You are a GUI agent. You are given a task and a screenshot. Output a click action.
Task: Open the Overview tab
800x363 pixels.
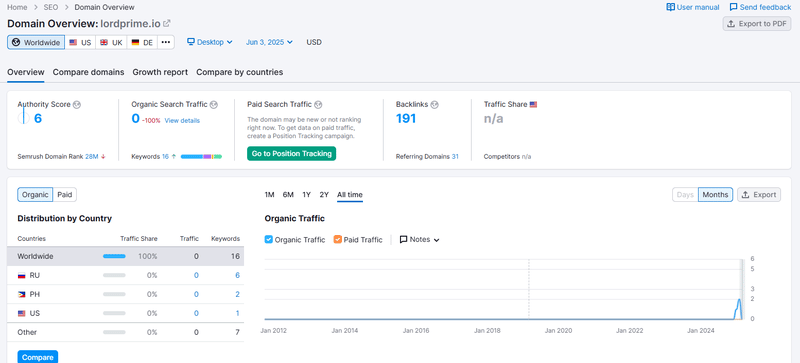tap(26, 72)
